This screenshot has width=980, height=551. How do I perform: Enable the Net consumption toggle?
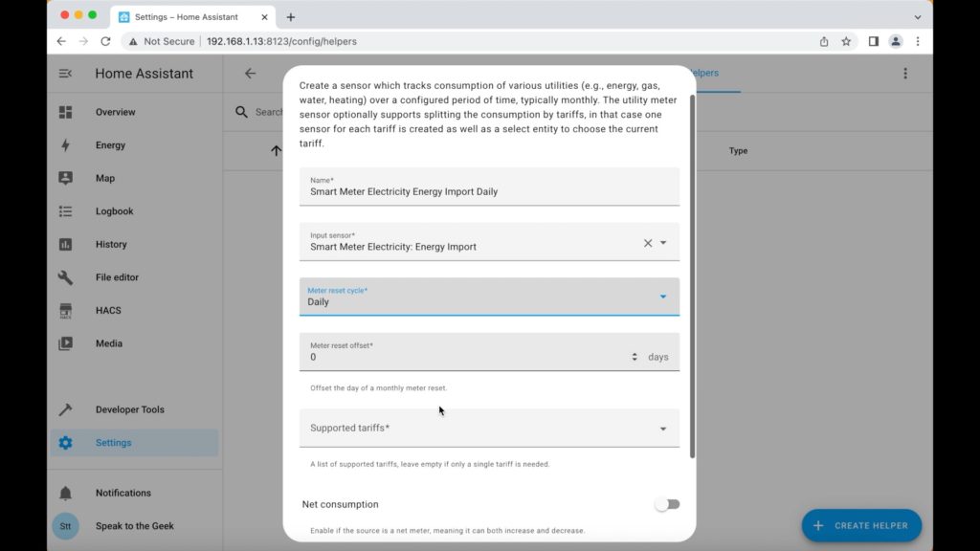(x=667, y=504)
